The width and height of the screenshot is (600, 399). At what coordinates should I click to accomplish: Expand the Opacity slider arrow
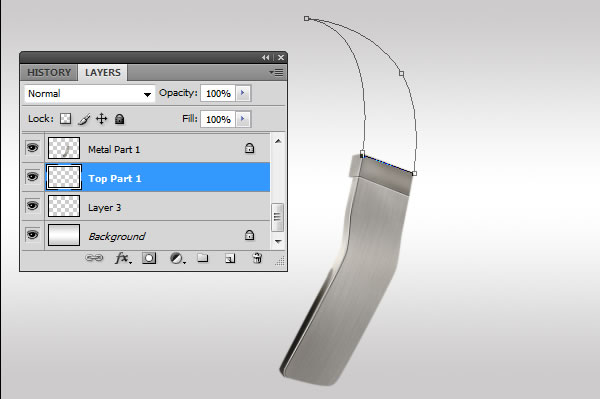[243, 93]
